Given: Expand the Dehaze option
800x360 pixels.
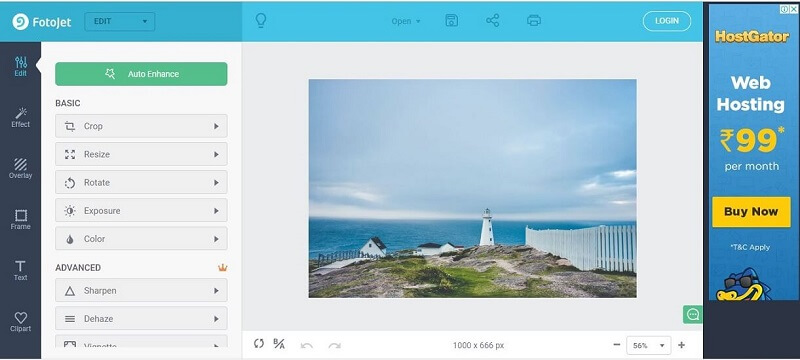Looking at the screenshot, I should point(141,319).
